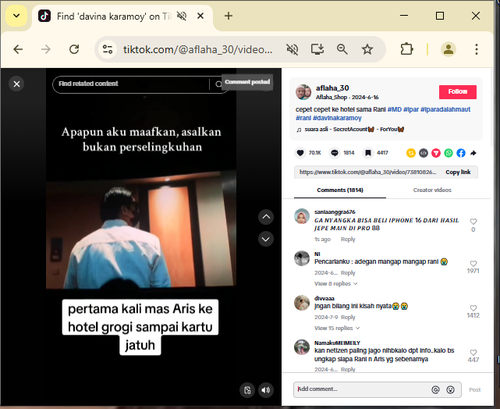Open hashtag #davinakaramoy
The height and width of the screenshot is (409, 500).
tap(337, 118)
